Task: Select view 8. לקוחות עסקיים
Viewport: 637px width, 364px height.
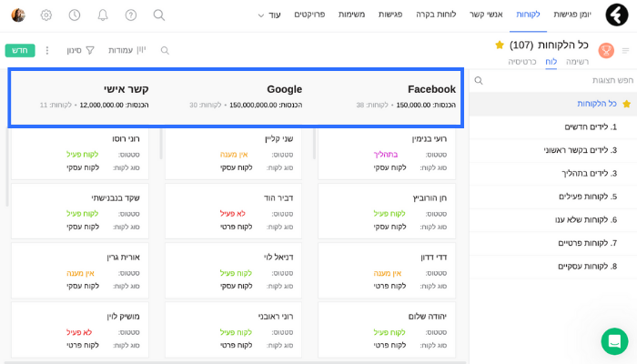Action: click(553, 267)
